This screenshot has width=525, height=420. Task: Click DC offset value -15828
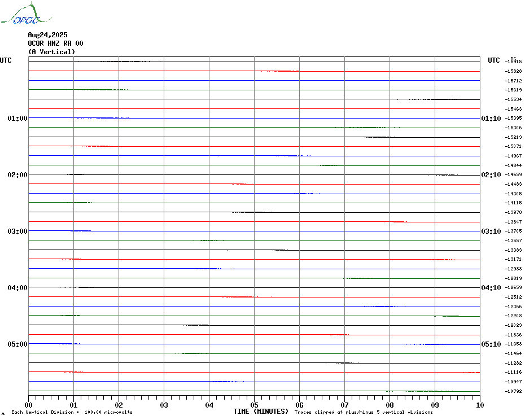(513, 71)
